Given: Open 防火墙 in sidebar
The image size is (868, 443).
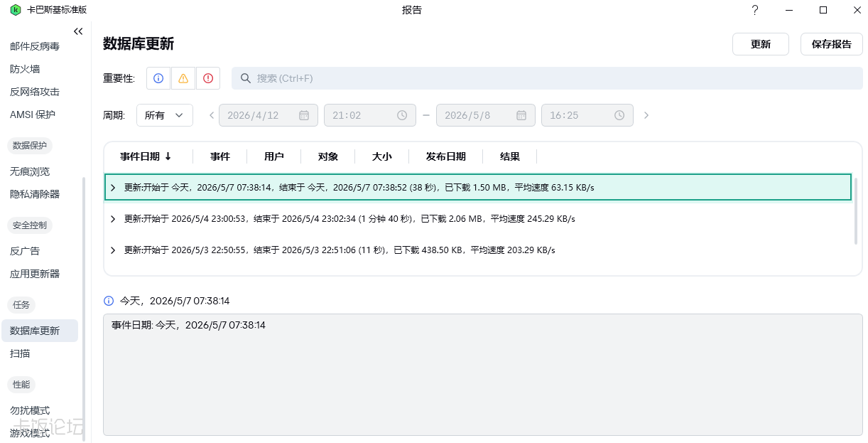Looking at the screenshot, I should (25, 69).
